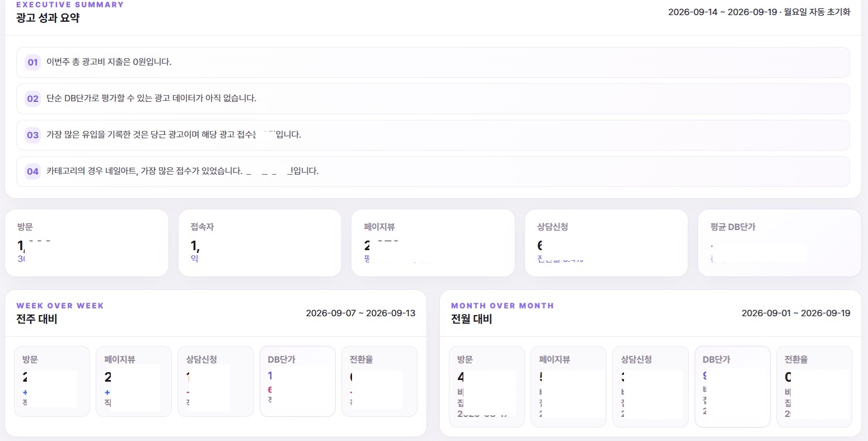This screenshot has height=441, width=868.
Task: Click the 'DB단가' label under 전월 대비
Action: pyautogui.click(x=716, y=359)
